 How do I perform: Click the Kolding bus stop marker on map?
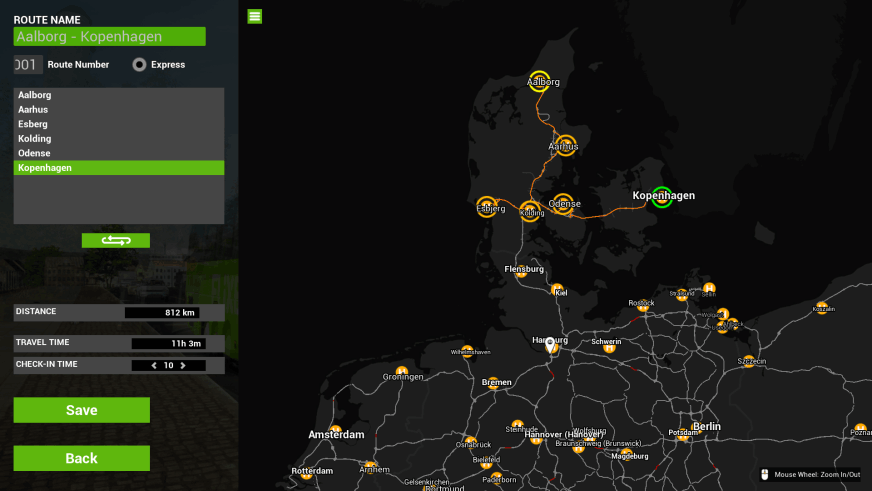[x=530, y=211]
